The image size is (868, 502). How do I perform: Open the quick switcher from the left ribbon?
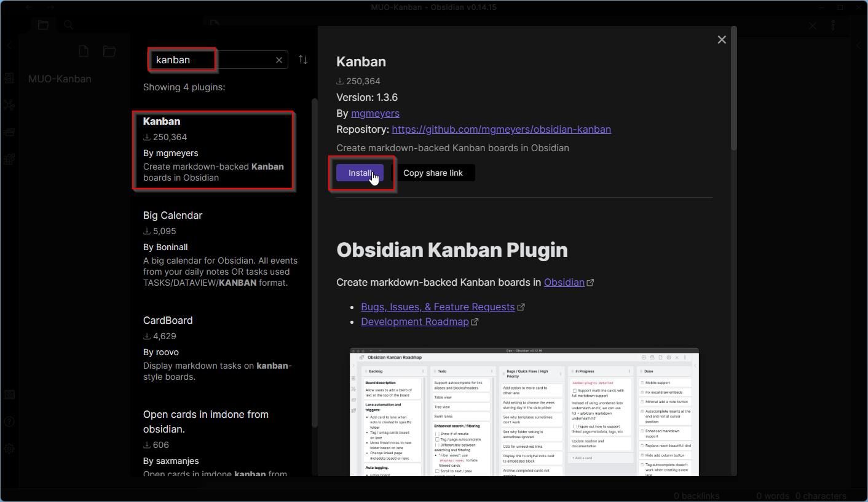pyautogui.click(x=9, y=79)
